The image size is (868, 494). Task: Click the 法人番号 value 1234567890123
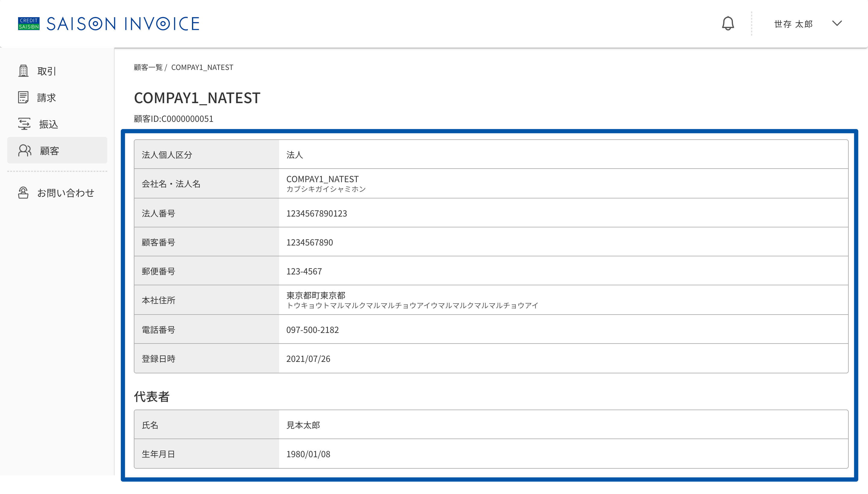[x=317, y=214]
